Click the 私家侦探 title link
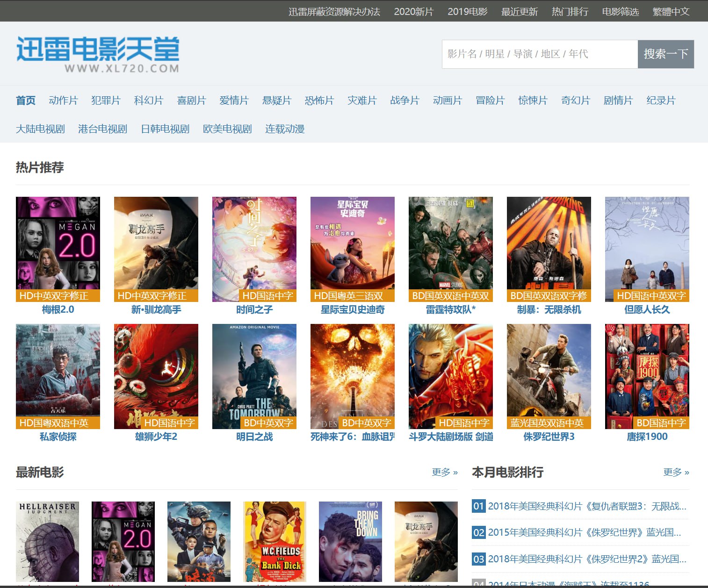Screen dimensions: 708x588 coord(58,437)
